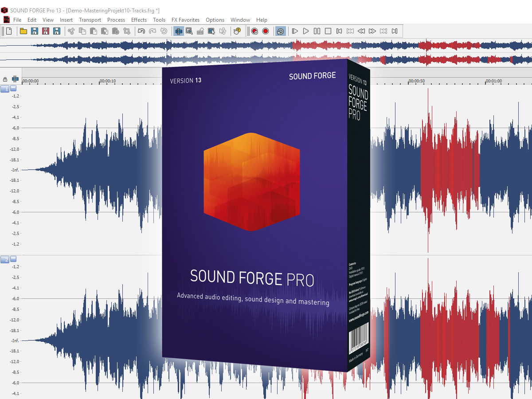The height and width of the screenshot is (399, 532).
Task: Redo the last undone action
Action: point(153,31)
